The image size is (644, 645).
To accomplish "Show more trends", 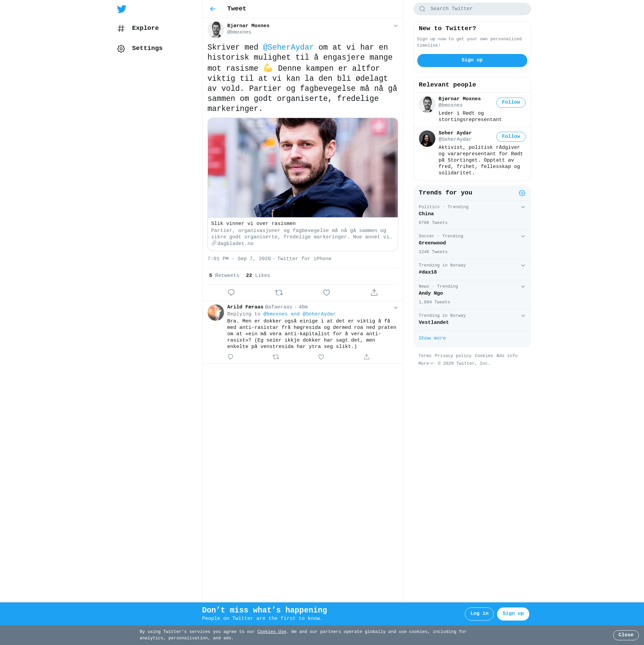I will point(432,338).
